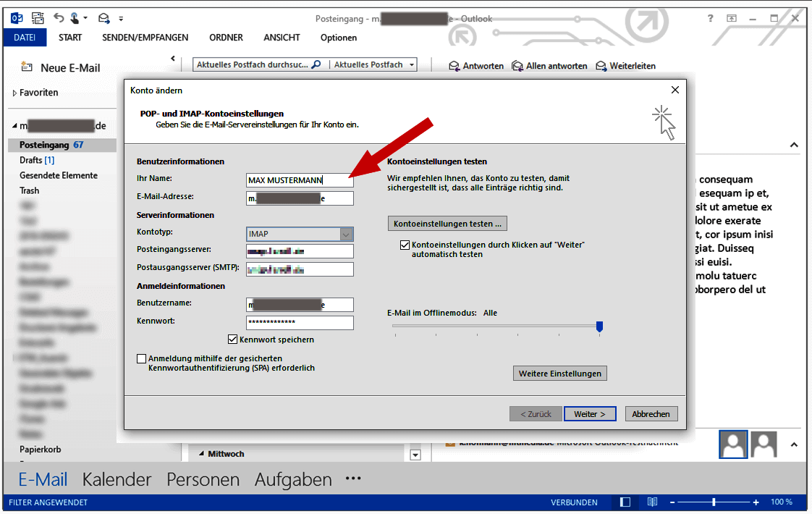Viewport: 812px width, 514px height.
Task: Select the Posteingang folder
Action: [x=62, y=145]
